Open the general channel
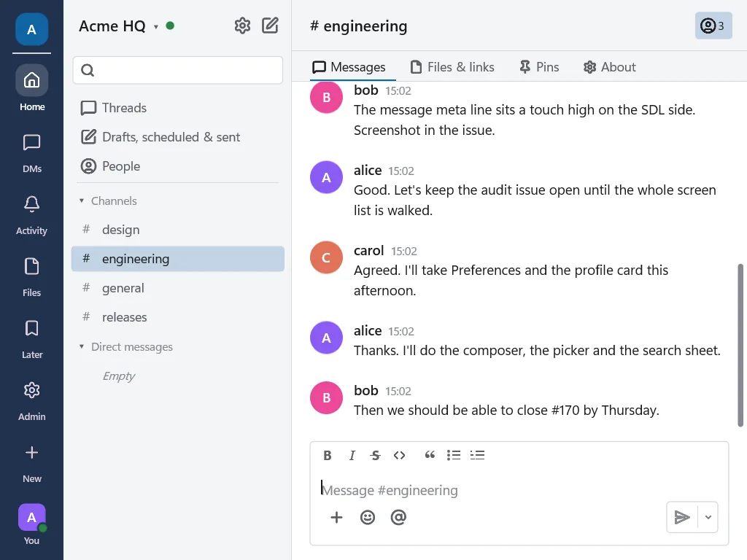Screen dimensions: 747x560 click(x=178, y=288)
